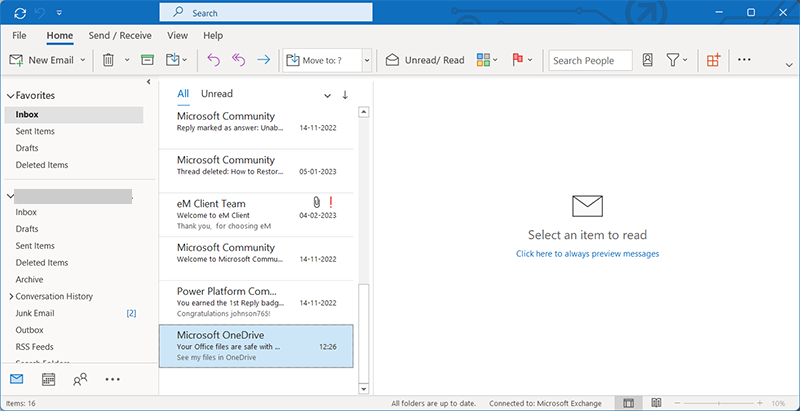This screenshot has height=411, width=800.
Task: Click the always preview messages link
Action: pyautogui.click(x=587, y=254)
